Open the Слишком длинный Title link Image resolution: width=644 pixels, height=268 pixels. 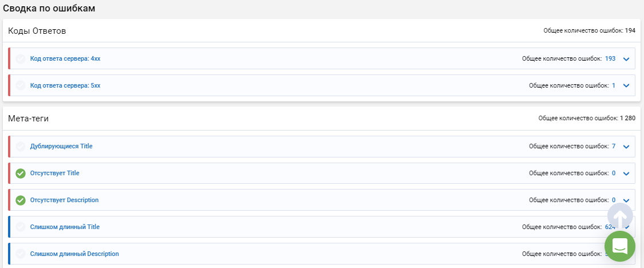tap(65, 227)
